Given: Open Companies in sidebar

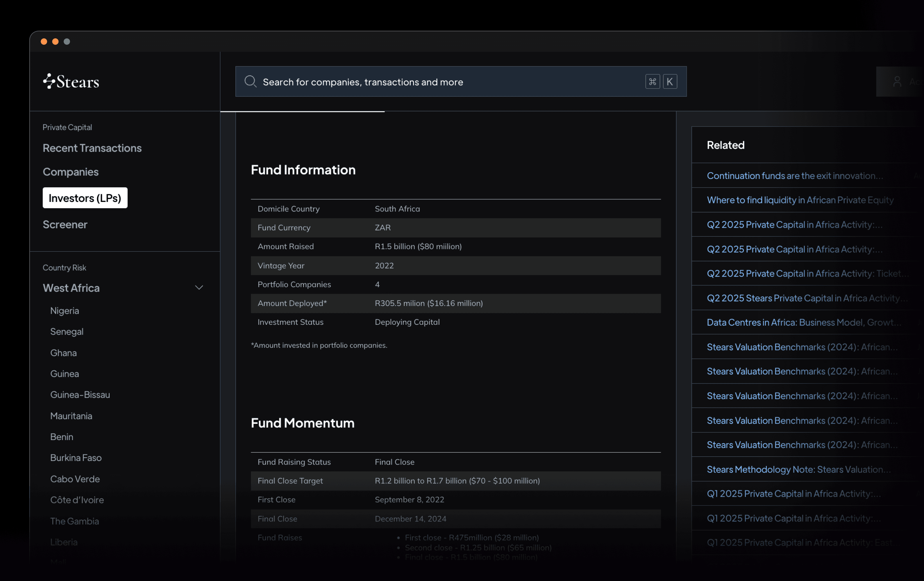Looking at the screenshot, I should pyautogui.click(x=71, y=172).
